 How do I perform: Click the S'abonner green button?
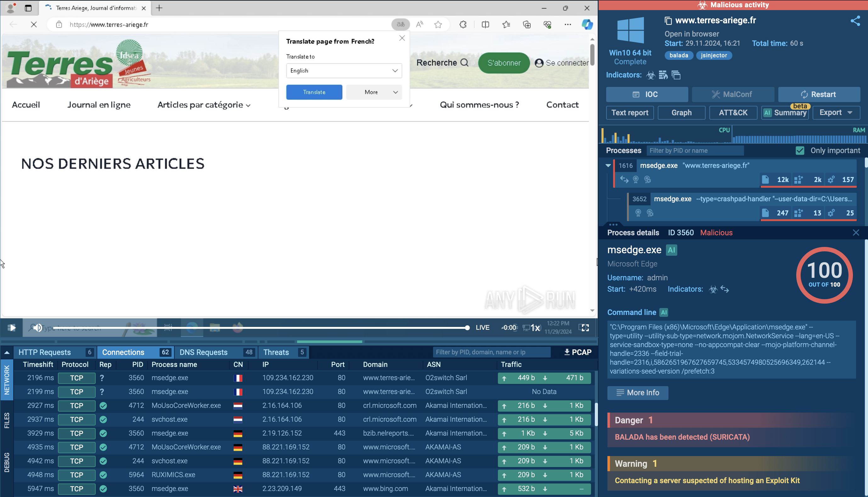click(x=504, y=63)
